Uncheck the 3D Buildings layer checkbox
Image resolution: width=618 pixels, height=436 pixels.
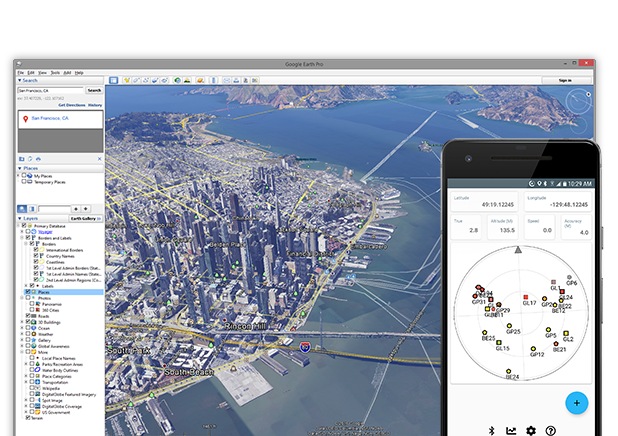28,322
